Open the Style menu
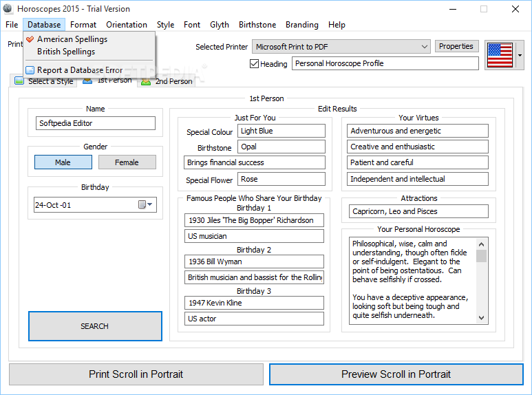 [x=165, y=25]
